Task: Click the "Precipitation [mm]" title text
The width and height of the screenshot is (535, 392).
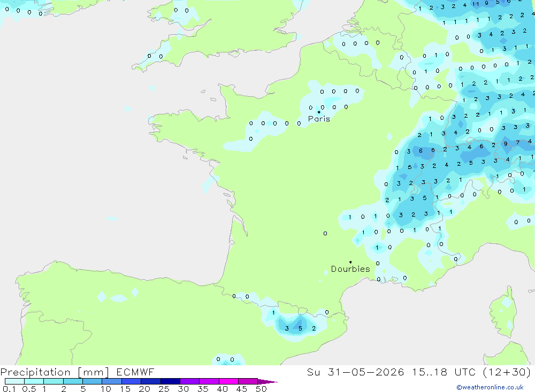Action: (x=55, y=372)
